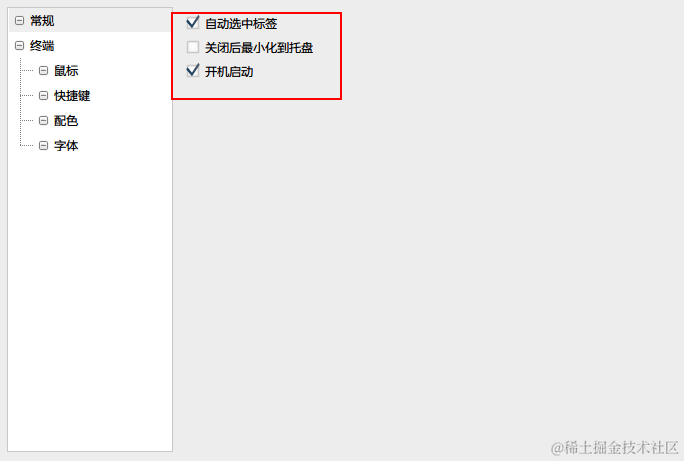Click the 关闭后最小化到托盘 label text
This screenshot has height=461, width=684.
(259, 48)
